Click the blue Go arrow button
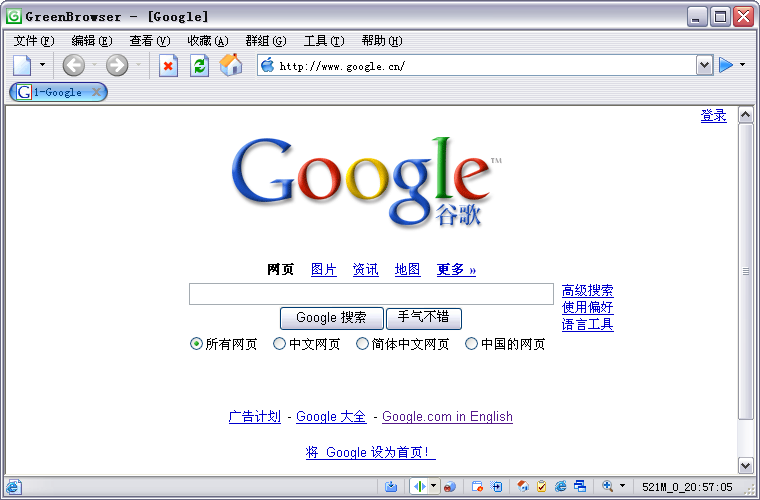Image resolution: width=760 pixels, height=500 pixels. click(x=726, y=65)
